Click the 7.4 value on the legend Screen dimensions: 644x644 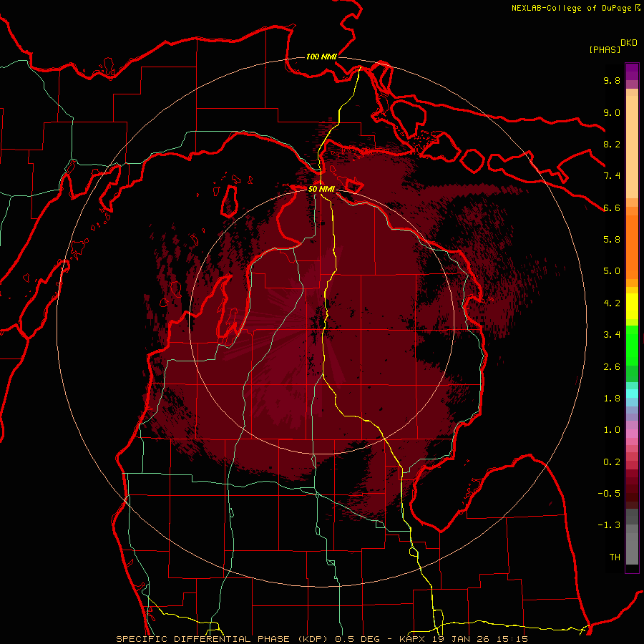pyautogui.click(x=612, y=176)
